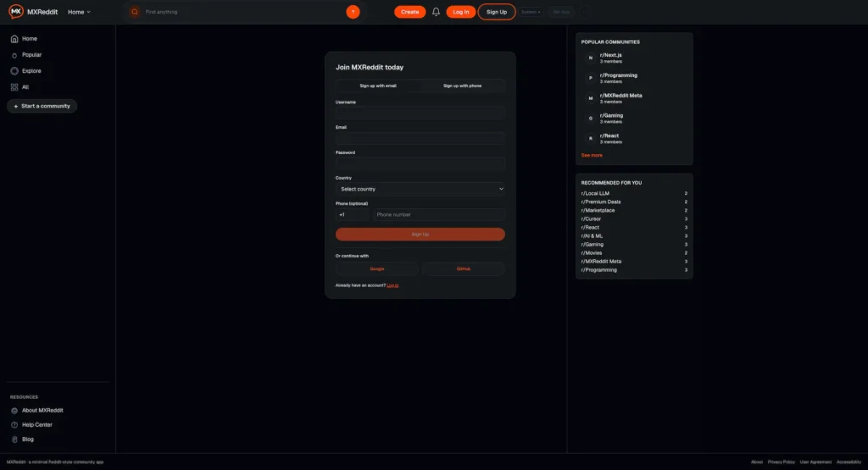The height and width of the screenshot is (470, 868).
Task: Open the Home dropdown in header
Action: click(79, 12)
